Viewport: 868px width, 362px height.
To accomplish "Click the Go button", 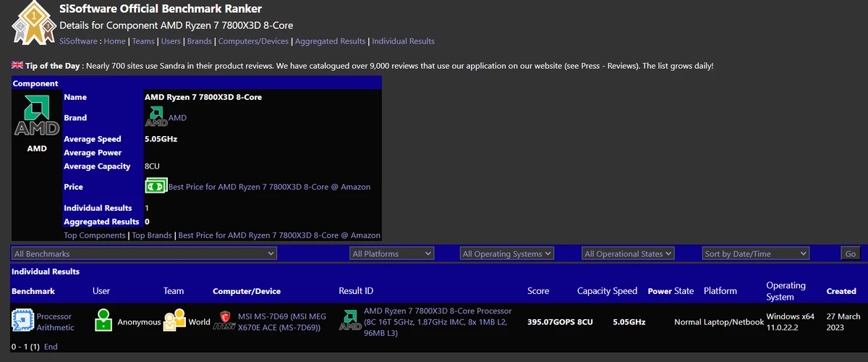I will pos(850,253).
